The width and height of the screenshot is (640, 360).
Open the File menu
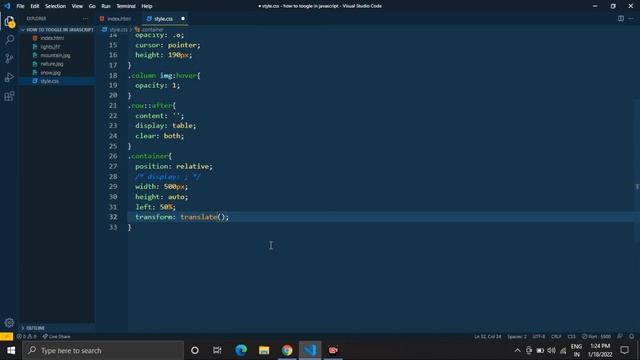point(20,6)
